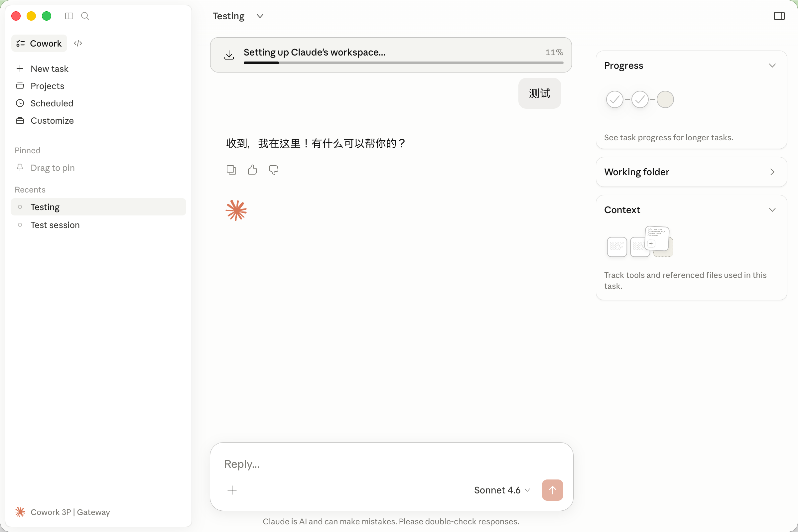This screenshot has width=798, height=532.
Task: Click the green fullscreen window button
Action: 47,16
